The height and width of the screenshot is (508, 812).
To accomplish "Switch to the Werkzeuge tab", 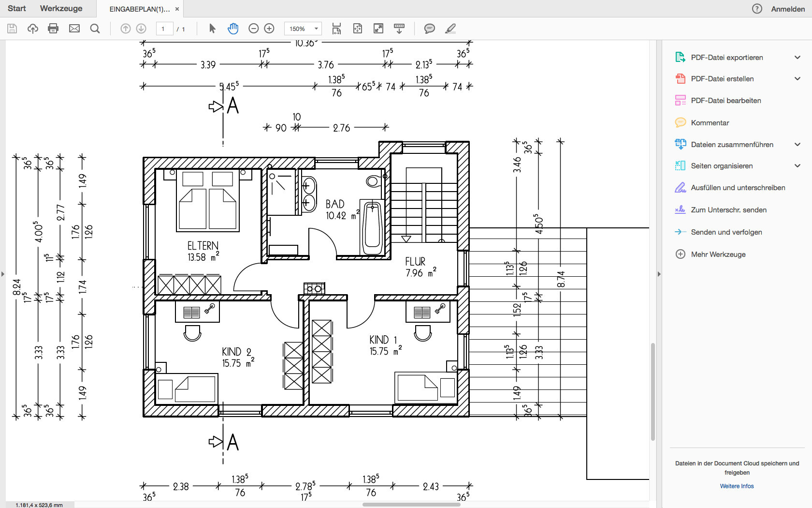I will click(x=61, y=9).
